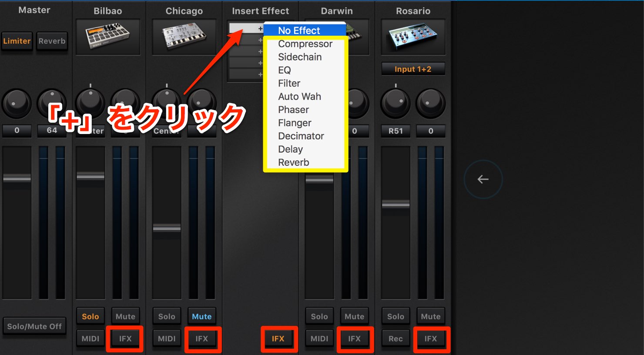Click the Master knob above value 64

click(52, 104)
